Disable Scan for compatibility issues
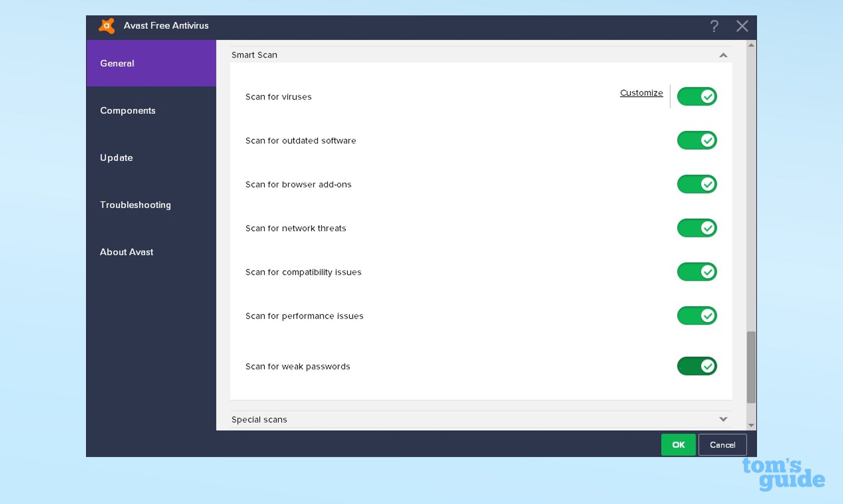The height and width of the screenshot is (504, 843). click(x=697, y=272)
